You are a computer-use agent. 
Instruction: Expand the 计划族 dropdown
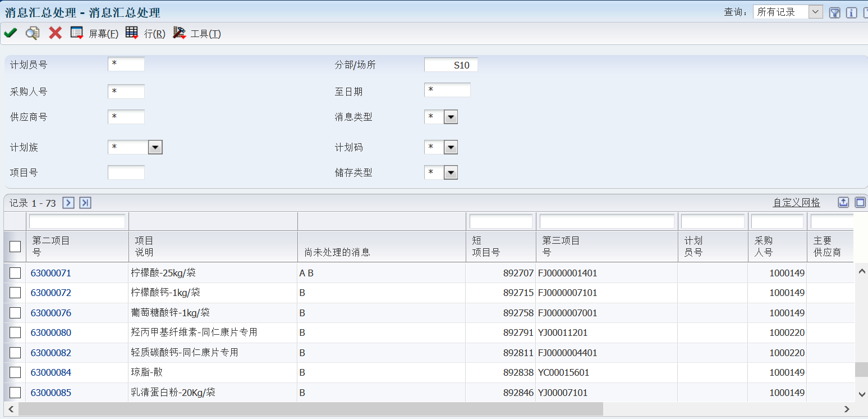(x=155, y=147)
